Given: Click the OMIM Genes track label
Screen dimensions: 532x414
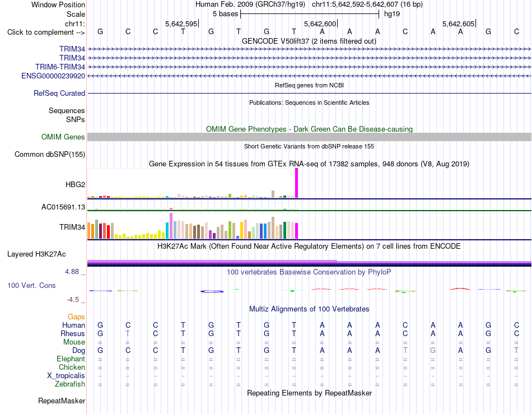Looking at the screenshot, I should point(63,137).
